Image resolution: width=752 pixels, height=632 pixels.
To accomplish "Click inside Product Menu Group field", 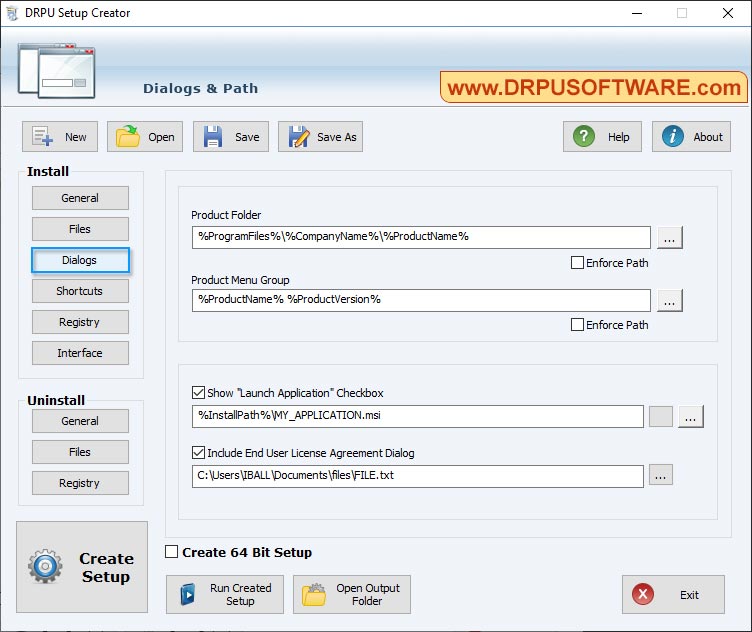I will click(421, 300).
